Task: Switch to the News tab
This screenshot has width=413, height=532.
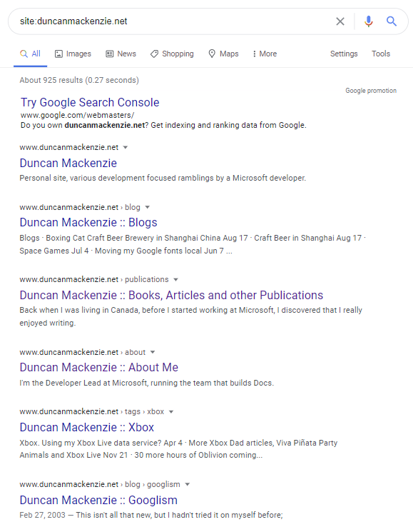Action: click(121, 54)
